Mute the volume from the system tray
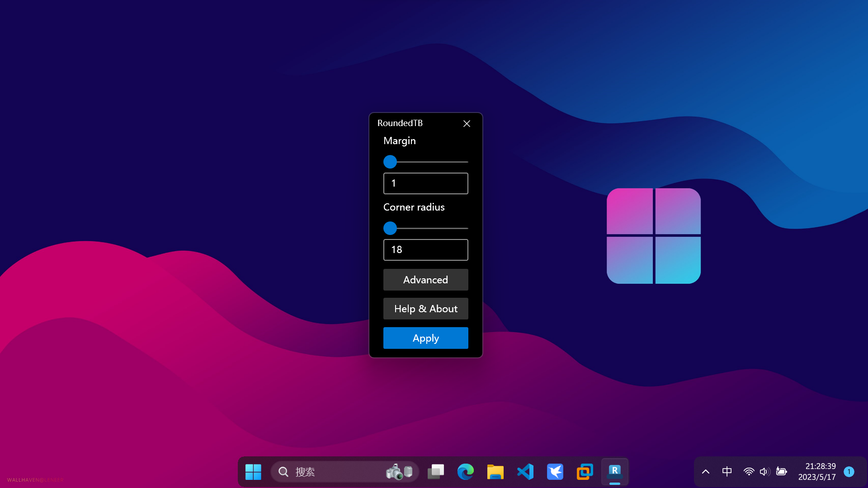The width and height of the screenshot is (868, 488). pos(764,471)
